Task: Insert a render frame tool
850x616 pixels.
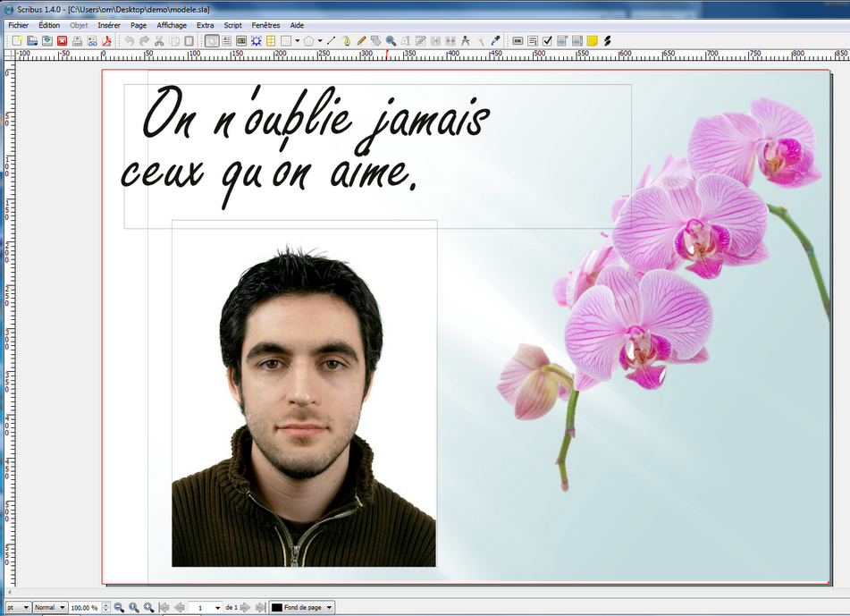Action: [257, 40]
